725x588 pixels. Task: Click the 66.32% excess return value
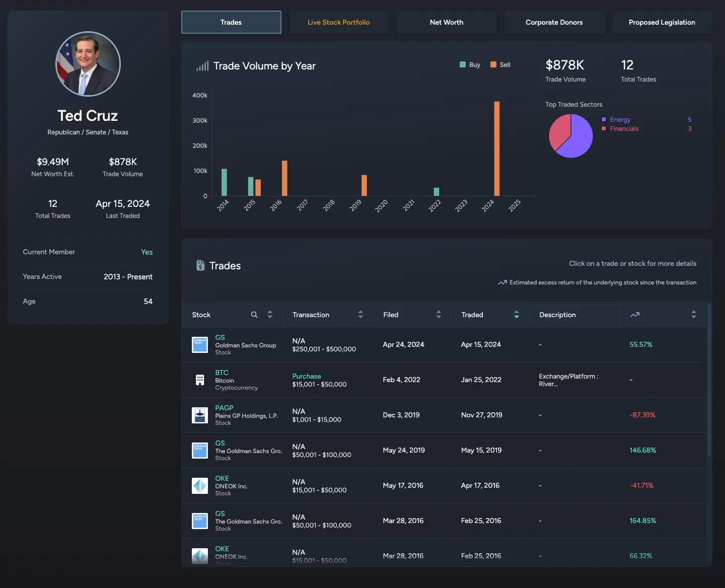(x=641, y=556)
